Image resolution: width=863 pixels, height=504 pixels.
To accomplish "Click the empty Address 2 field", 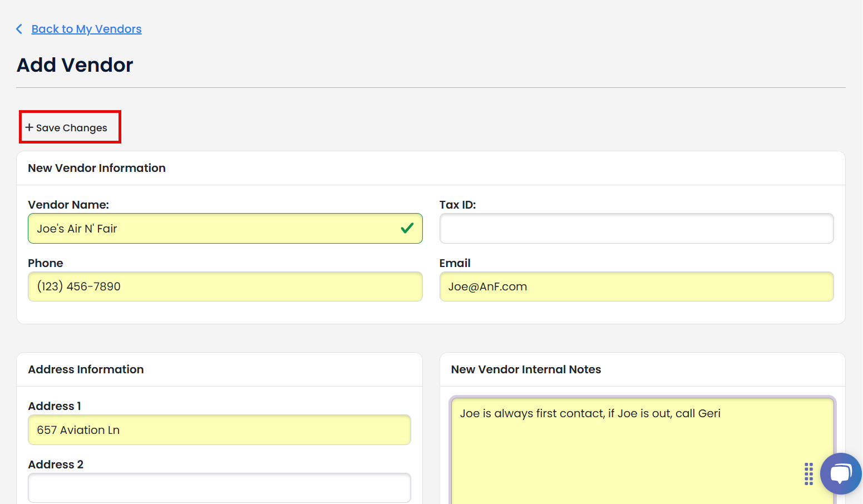I will pyautogui.click(x=219, y=488).
